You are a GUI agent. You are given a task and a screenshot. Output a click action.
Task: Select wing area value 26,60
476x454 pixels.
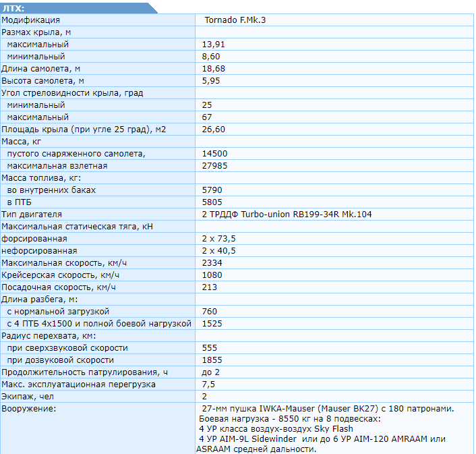pyautogui.click(x=214, y=130)
